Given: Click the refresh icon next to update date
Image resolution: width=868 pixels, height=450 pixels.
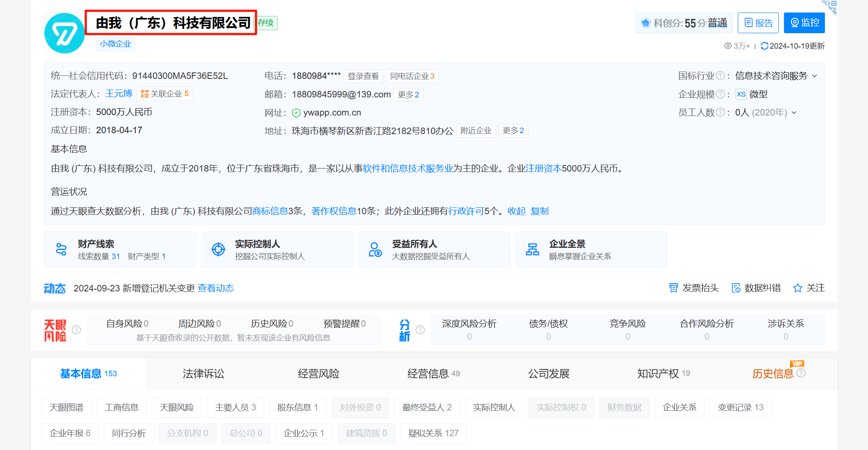Looking at the screenshot, I should 764,46.
